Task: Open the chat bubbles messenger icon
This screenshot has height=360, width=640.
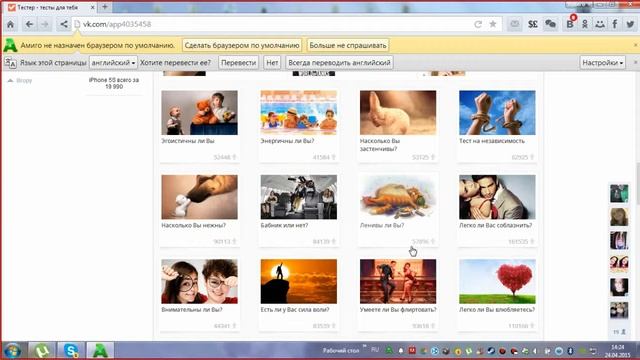Action: pyautogui.click(x=550, y=24)
